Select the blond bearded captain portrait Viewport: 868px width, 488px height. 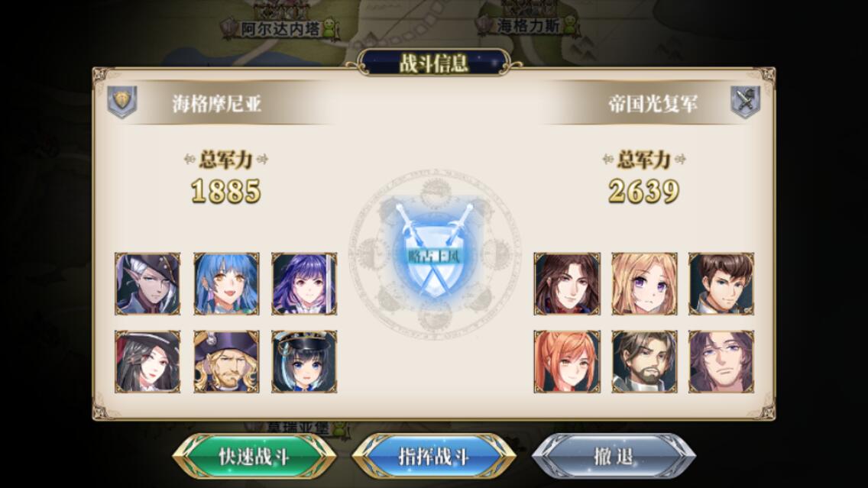[226, 362]
